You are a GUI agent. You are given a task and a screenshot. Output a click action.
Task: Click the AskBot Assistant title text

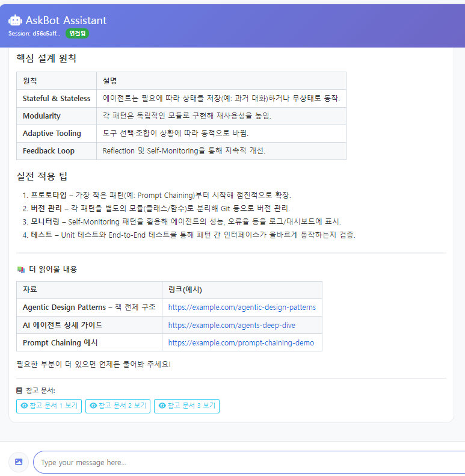click(x=66, y=20)
